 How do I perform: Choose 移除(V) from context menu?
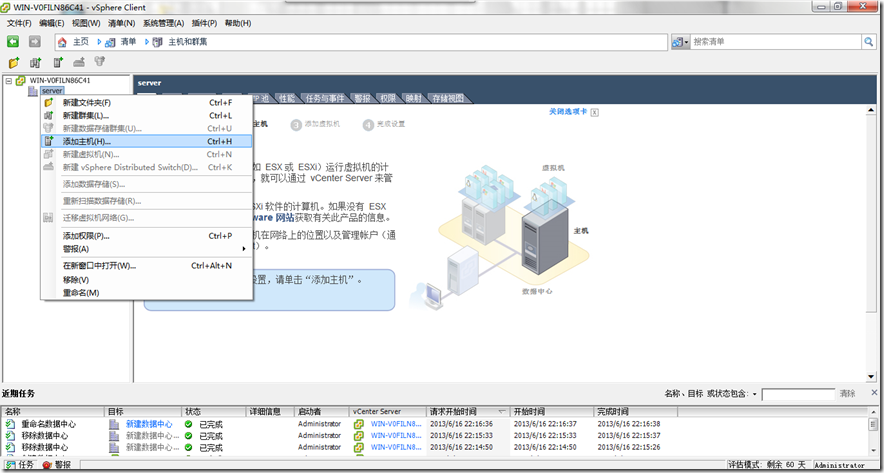(147, 280)
